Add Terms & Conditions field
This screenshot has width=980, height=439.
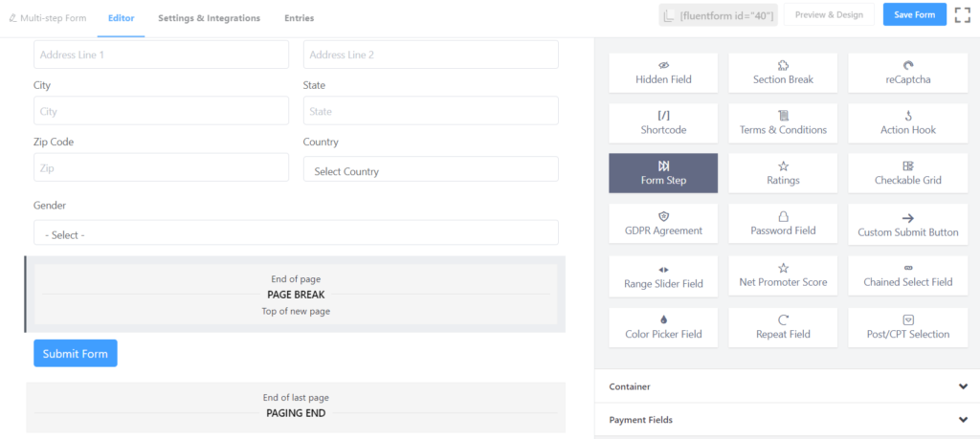coord(783,122)
